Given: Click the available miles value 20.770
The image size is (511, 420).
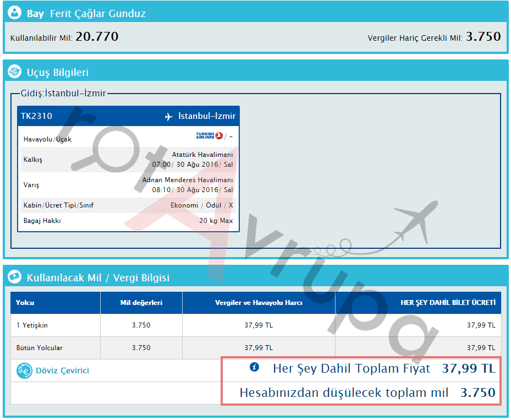Looking at the screenshot, I should point(97,37).
